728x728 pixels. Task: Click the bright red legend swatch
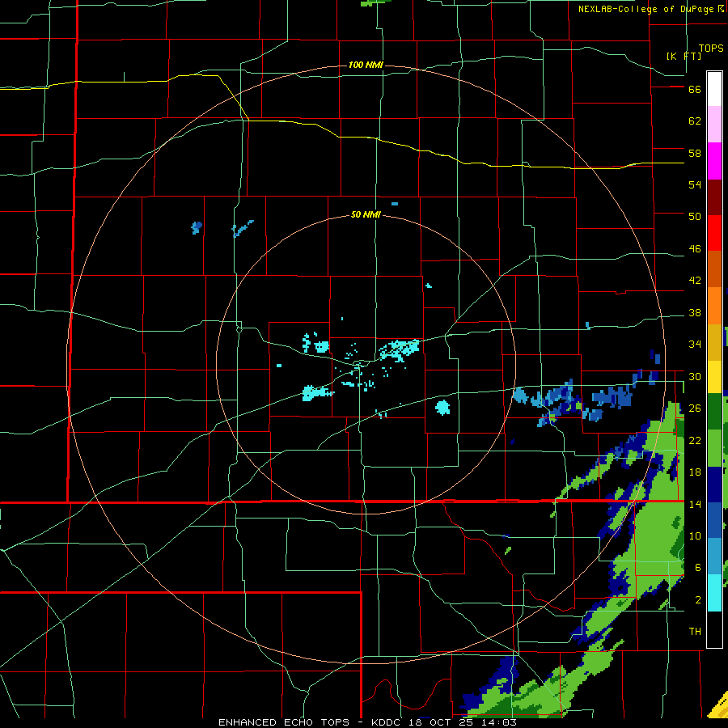click(x=714, y=233)
